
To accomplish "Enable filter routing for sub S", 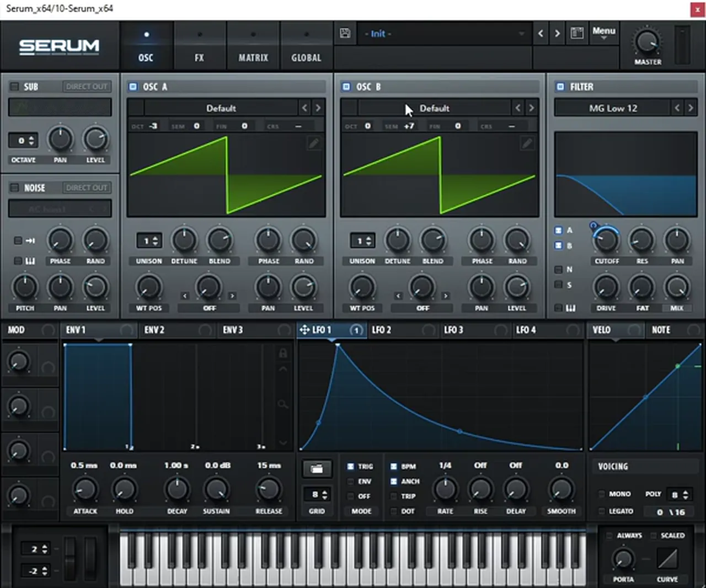I will [559, 285].
